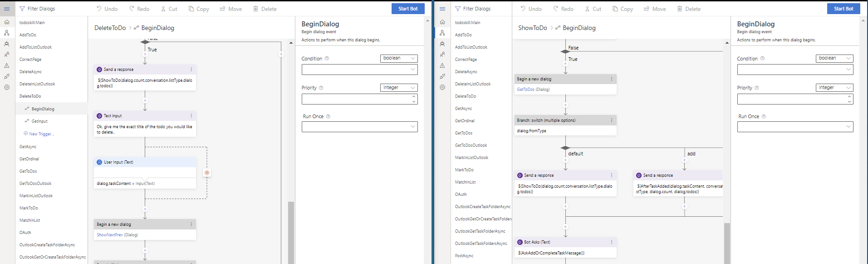Viewport: 868px width, 264px height.
Task: Open Run Once dropdown in right window
Action: (x=795, y=127)
